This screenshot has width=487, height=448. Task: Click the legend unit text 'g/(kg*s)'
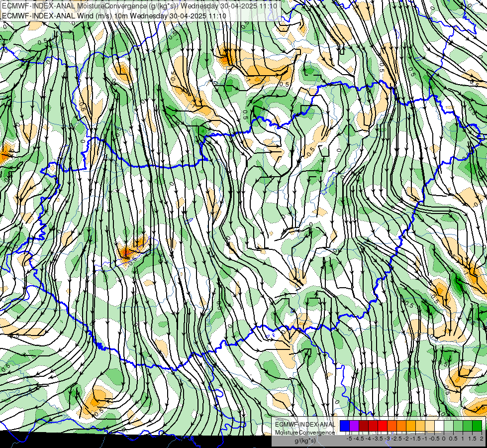[305, 441]
